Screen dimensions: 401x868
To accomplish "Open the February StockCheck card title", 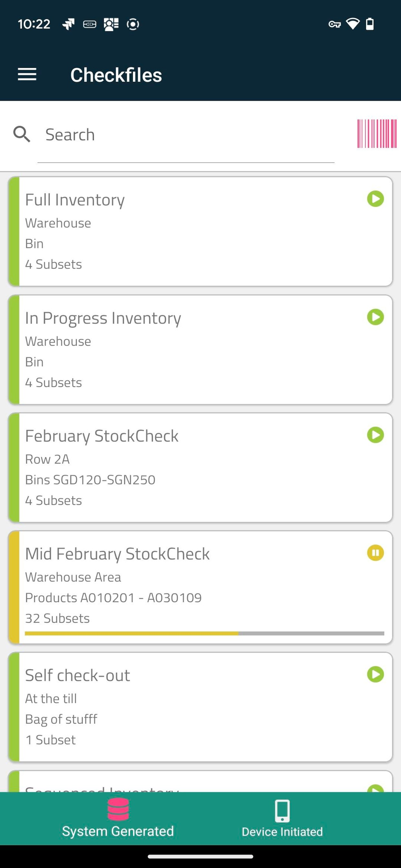I will pos(102,436).
